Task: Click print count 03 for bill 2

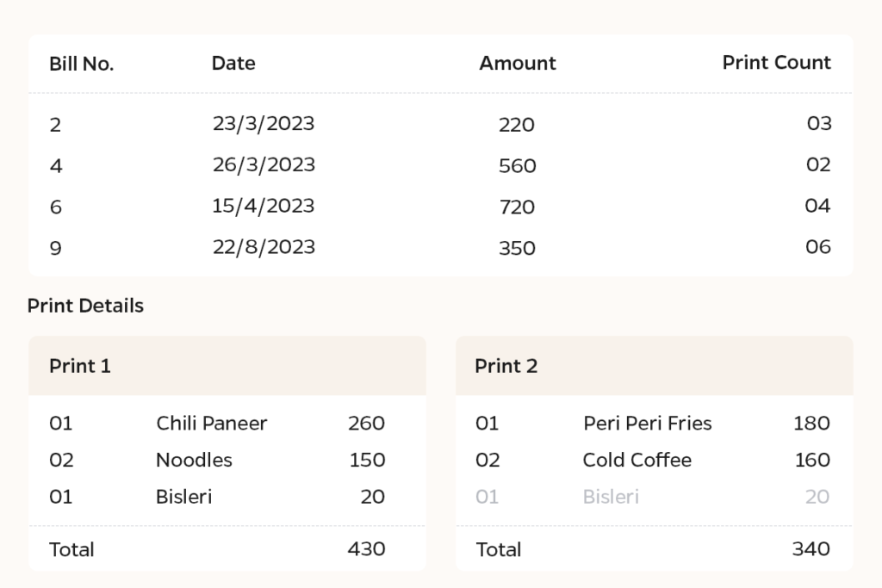Action: 819,123
